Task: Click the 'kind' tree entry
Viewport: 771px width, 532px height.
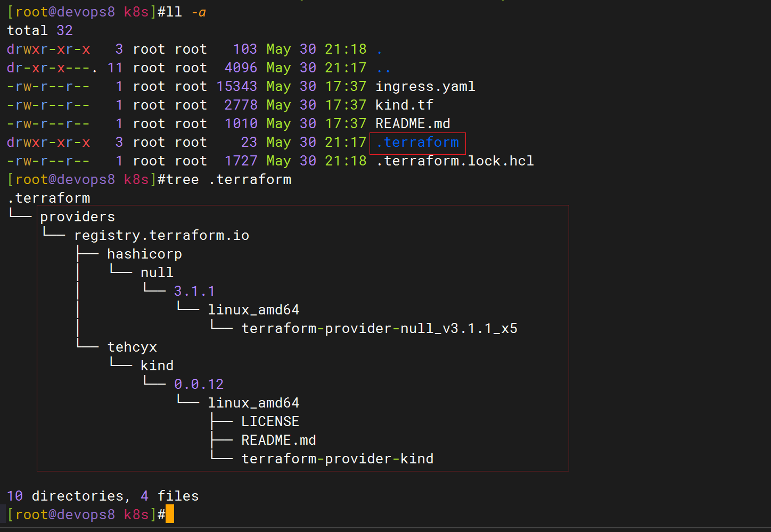Action: 157,365
